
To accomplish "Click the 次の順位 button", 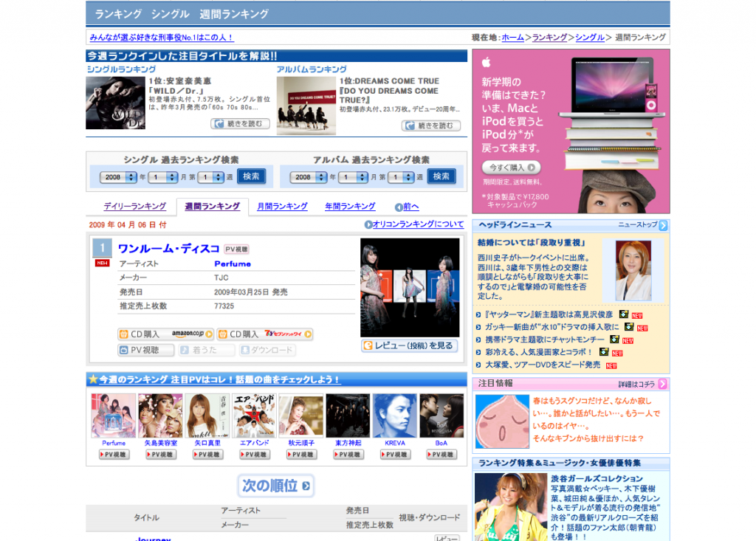I will [x=276, y=486].
